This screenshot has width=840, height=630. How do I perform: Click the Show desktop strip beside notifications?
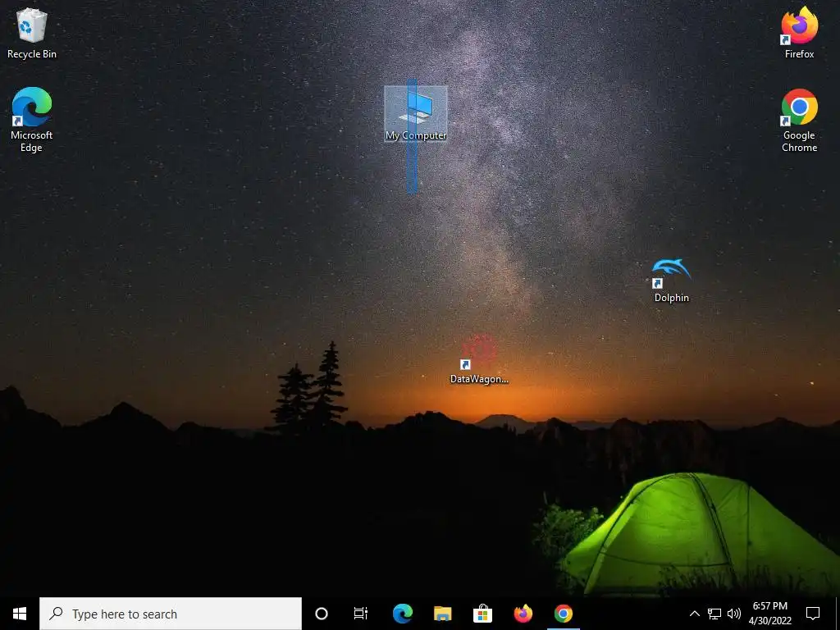(837, 614)
